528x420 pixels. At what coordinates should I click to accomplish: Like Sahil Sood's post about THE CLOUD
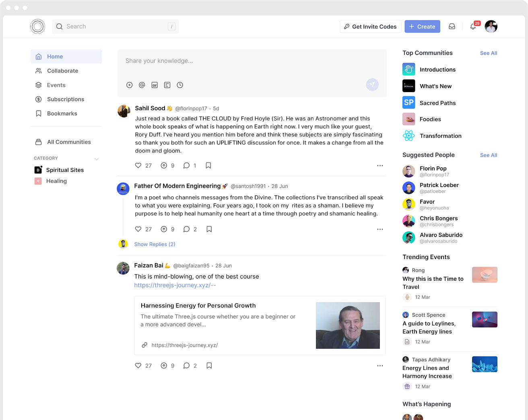[x=138, y=165]
